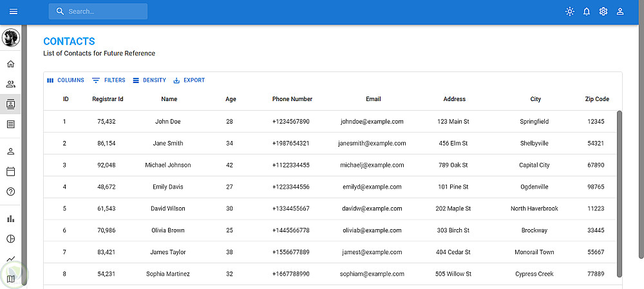The image size is (644, 289).
Task: Click the table's vertical scrollbar
Action: coord(620,193)
